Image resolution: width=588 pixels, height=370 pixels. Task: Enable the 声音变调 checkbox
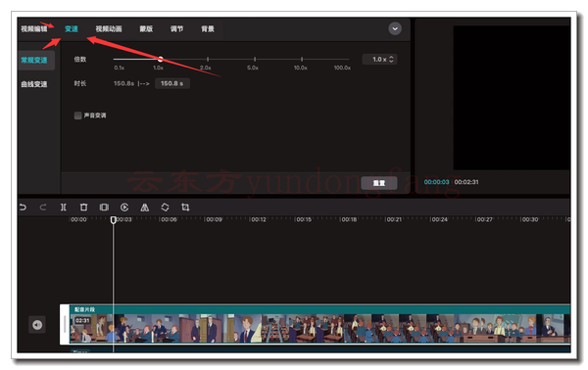77,116
